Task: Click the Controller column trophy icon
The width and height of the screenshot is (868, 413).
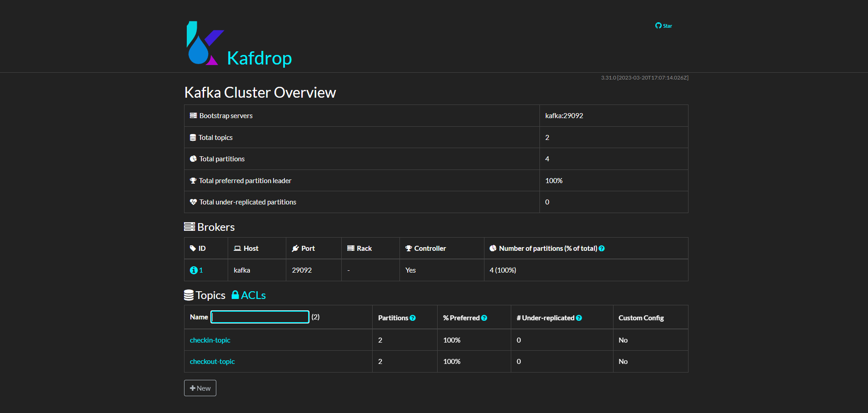Action: coord(409,249)
